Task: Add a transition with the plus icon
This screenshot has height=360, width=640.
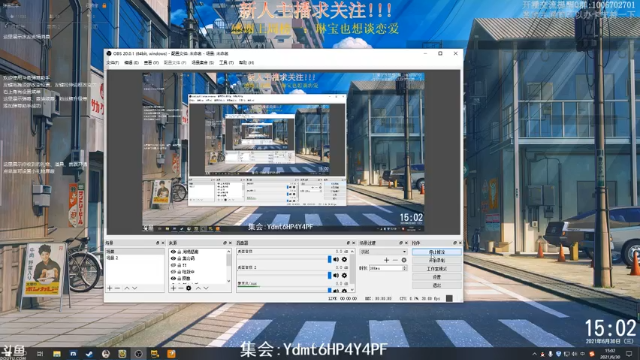Action: pos(386,260)
